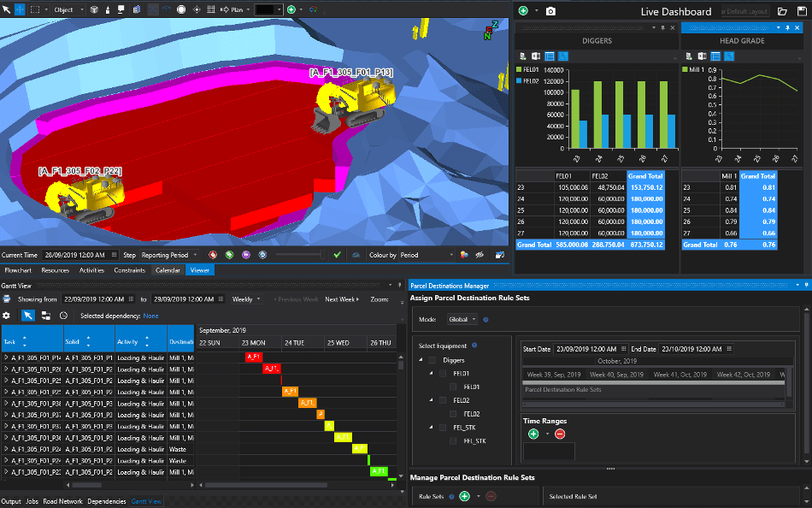Click the None dependency link
The image size is (812, 508).
tap(150, 316)
